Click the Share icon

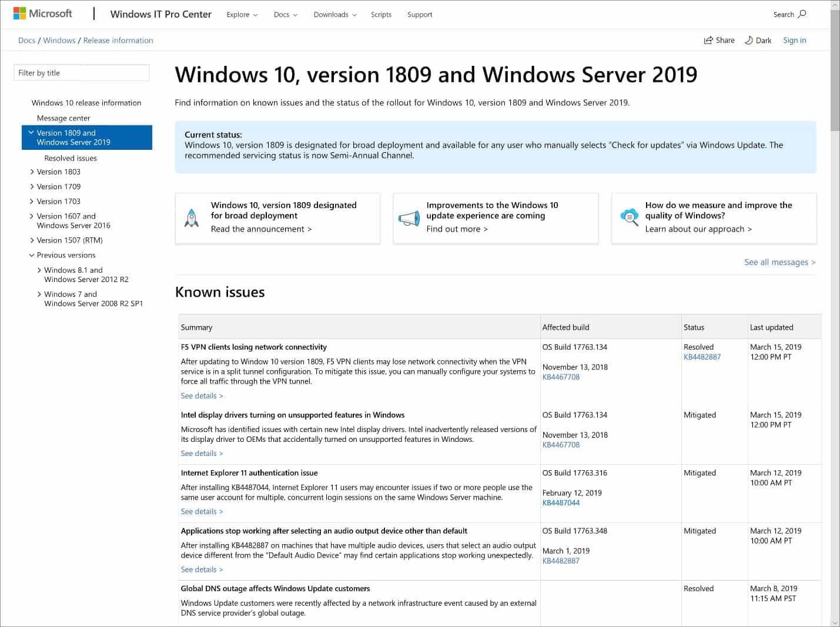point(710,40)
